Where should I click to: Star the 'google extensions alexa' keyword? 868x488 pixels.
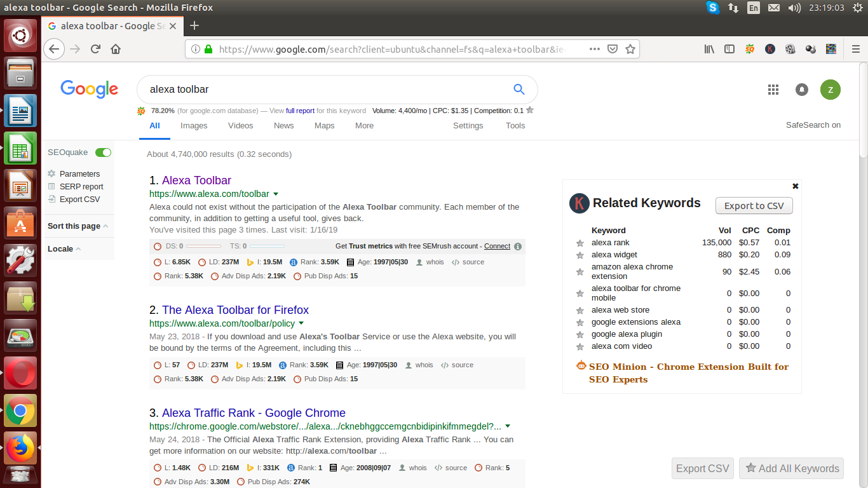click(580, 323)
